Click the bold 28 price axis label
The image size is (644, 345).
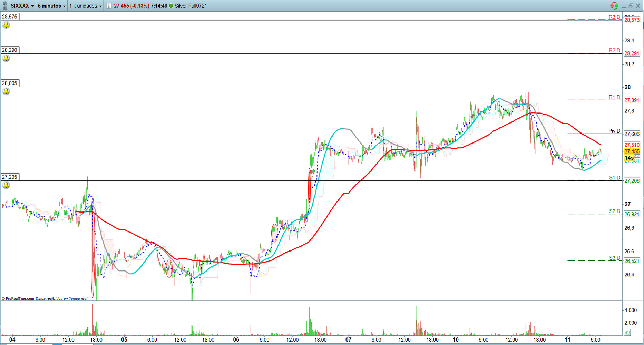pyautogui.click(x=627, y=87)
